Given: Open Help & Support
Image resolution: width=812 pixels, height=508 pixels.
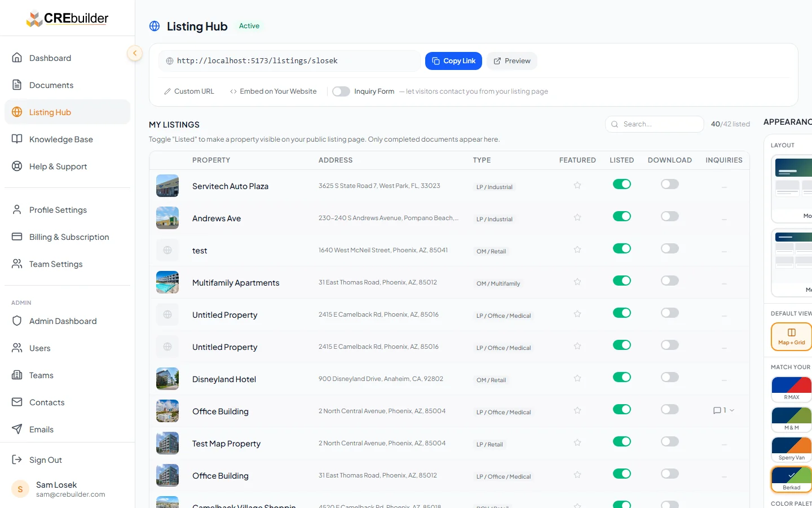Looking at the screenshot, I should coord(58,166).
